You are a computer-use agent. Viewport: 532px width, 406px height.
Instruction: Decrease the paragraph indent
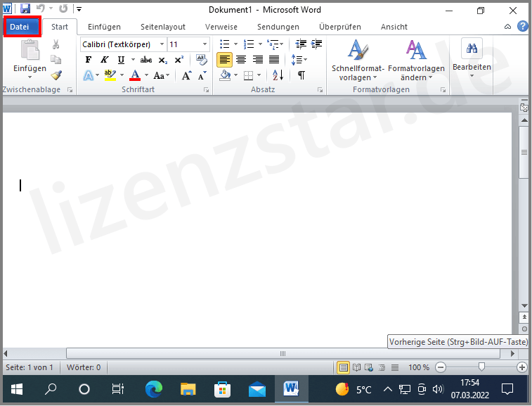[x=301, y=44]
